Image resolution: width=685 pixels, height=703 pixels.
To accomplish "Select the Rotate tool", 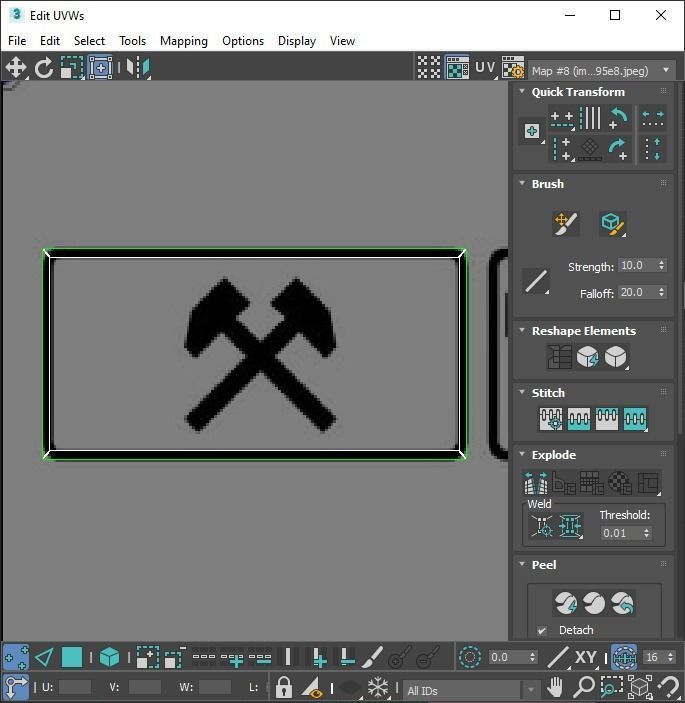I will click(44, 68).
